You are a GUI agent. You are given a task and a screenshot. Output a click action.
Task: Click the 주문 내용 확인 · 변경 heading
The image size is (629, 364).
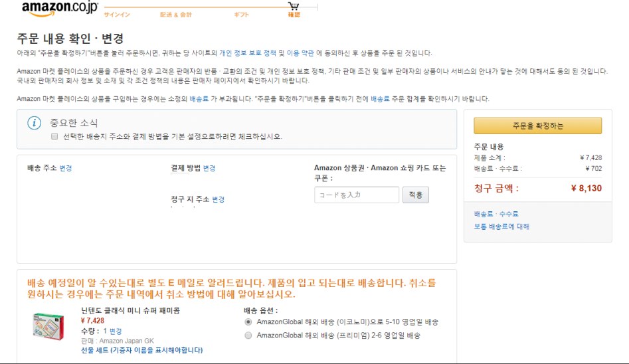tap(70, 39)
